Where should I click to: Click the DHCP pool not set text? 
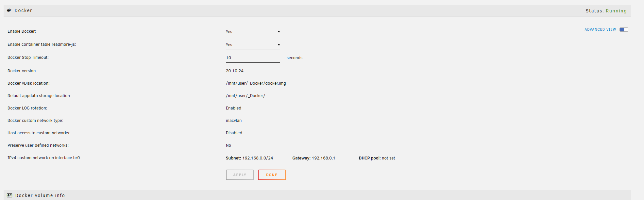point(377,158)
